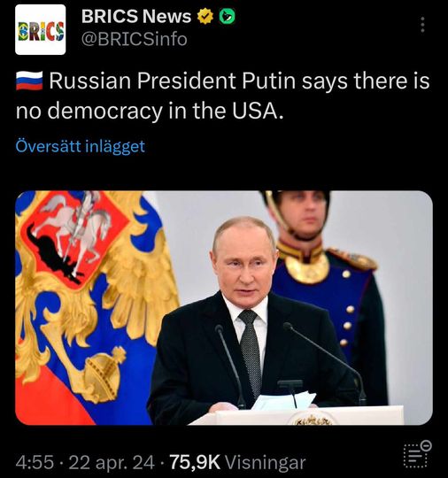Select the tweet text about democracy in the USA

[222, 96]
